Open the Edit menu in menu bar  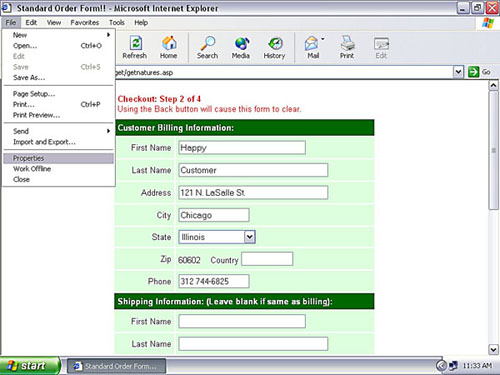pos(31,23)
